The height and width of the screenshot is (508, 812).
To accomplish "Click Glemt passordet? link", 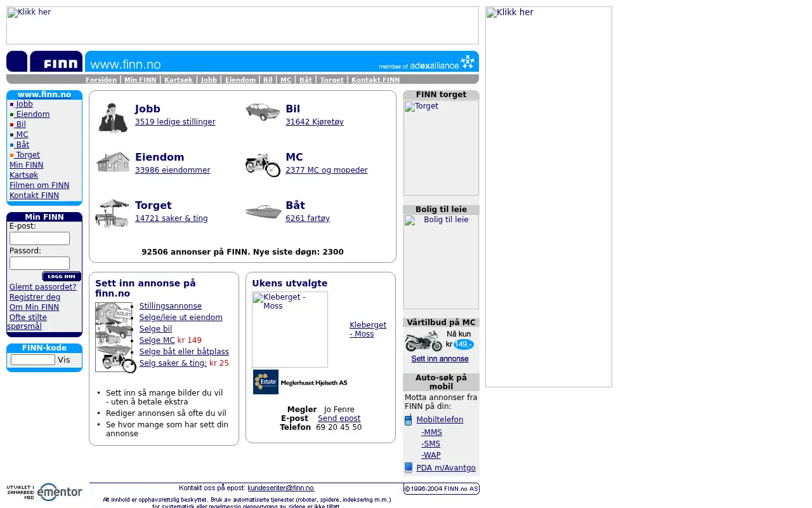I will pos(43,287).
